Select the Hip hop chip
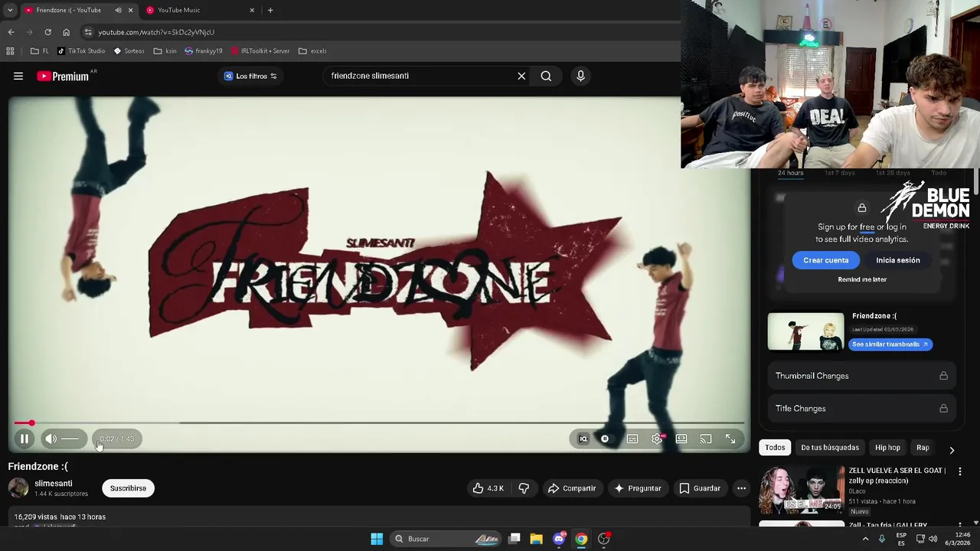The width and height of the screenshot is (980, 551). click(887, 448)
